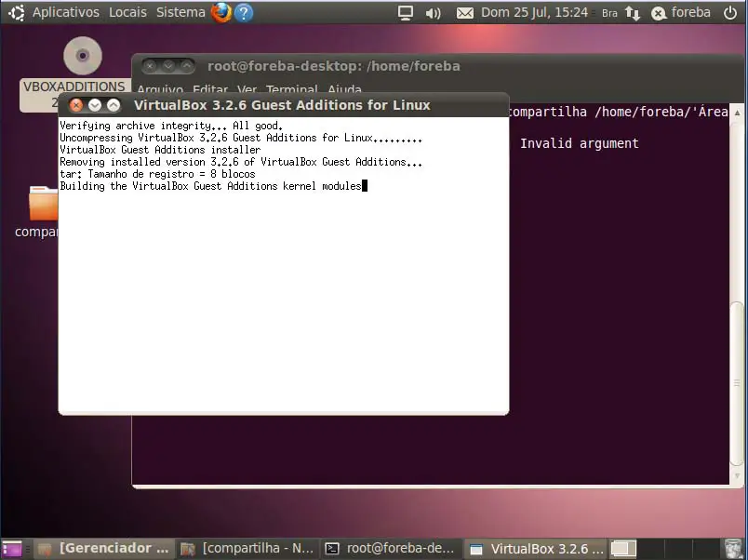Open the volume speaker indicator
Viewport: 748px width, 560px height.
pos(434,13)
